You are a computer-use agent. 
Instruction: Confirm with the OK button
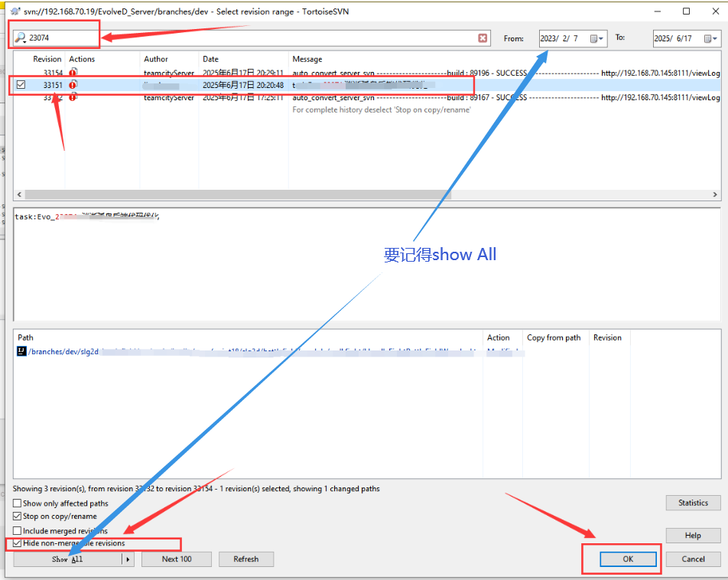[x=628, y=559]
